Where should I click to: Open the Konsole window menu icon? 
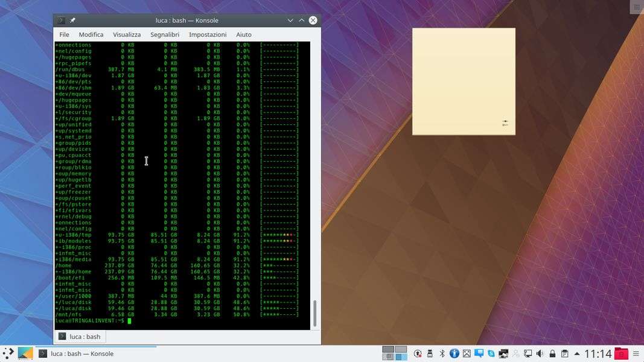coord(61,21)
